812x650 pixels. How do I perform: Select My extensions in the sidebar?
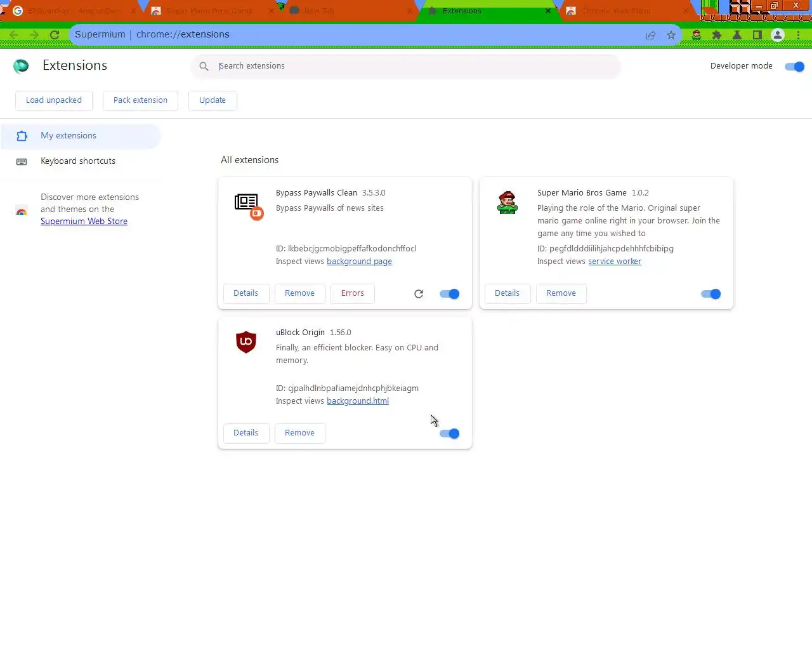point(80,136)
